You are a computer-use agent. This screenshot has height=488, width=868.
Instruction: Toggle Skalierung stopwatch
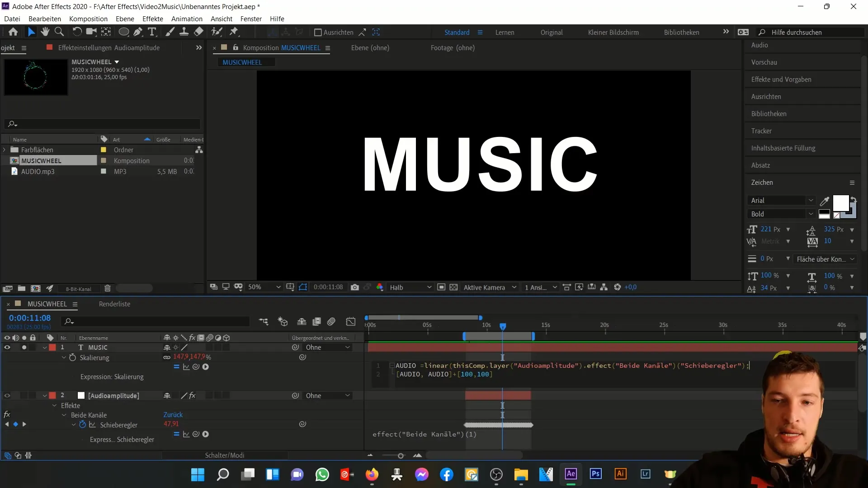pyautogui.click(x=72, y=357)
